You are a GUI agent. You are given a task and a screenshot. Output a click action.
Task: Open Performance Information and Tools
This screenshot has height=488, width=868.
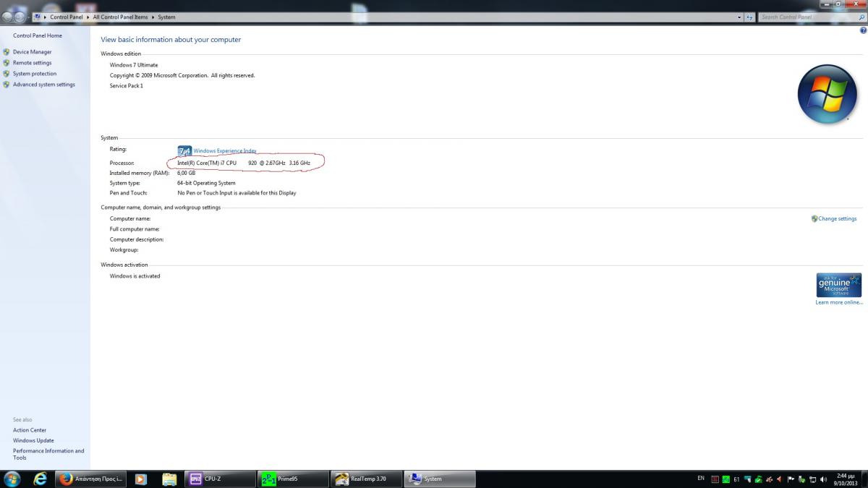click(48, 454)
